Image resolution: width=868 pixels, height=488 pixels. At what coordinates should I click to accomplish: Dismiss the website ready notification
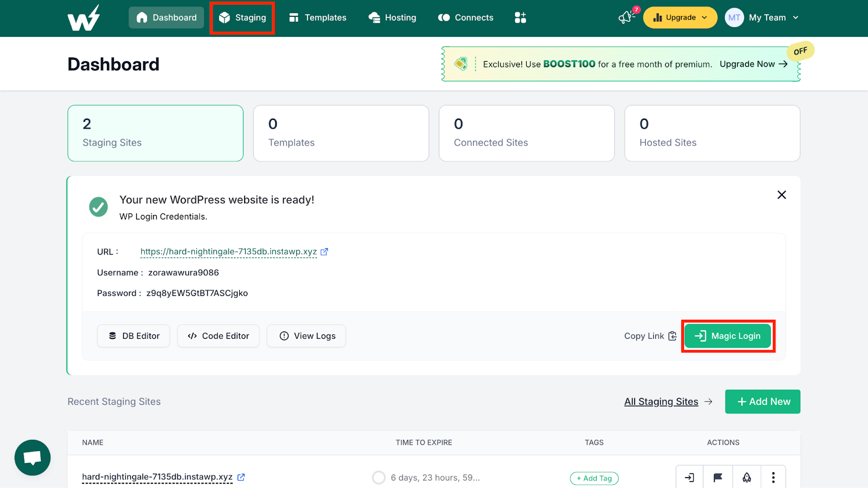(782, 195)
